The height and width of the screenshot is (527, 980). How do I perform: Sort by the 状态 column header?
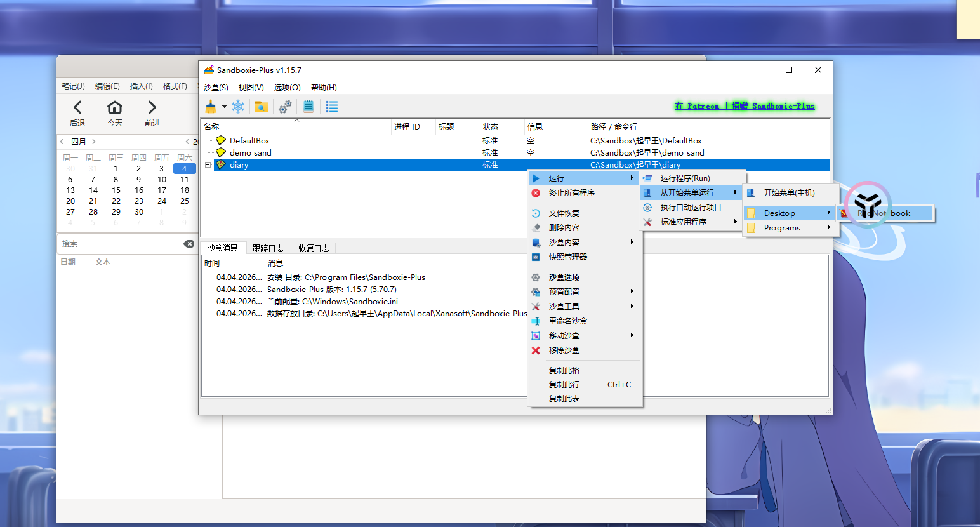(502, 127)
